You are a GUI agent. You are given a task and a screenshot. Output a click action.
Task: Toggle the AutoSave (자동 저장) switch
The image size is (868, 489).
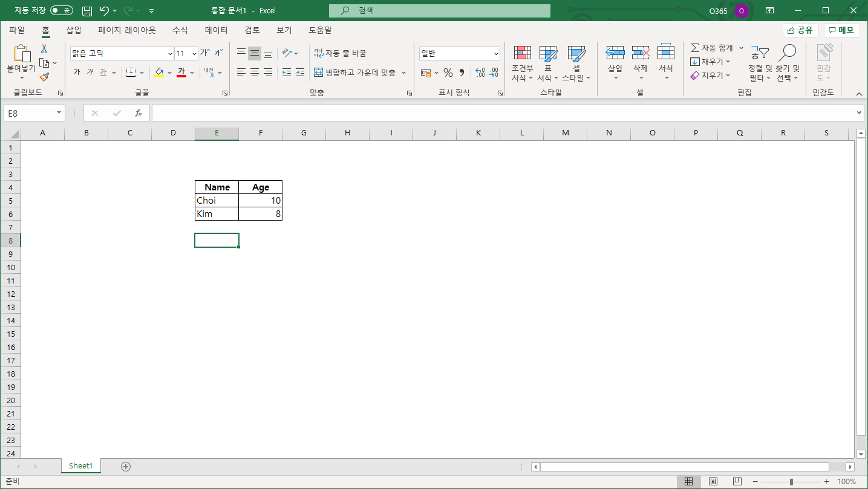coord(61,11)
